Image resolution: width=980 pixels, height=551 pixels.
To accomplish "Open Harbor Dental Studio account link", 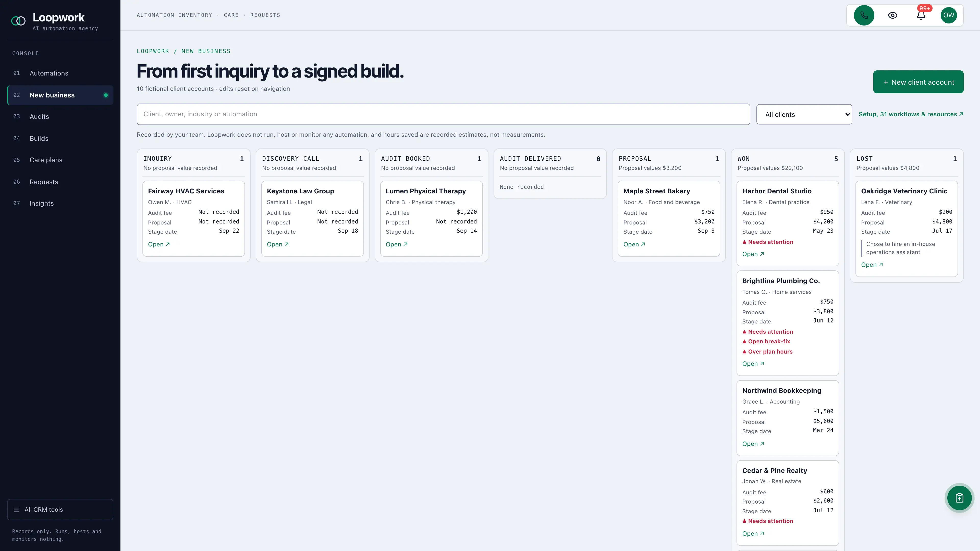I will [753, 254].
